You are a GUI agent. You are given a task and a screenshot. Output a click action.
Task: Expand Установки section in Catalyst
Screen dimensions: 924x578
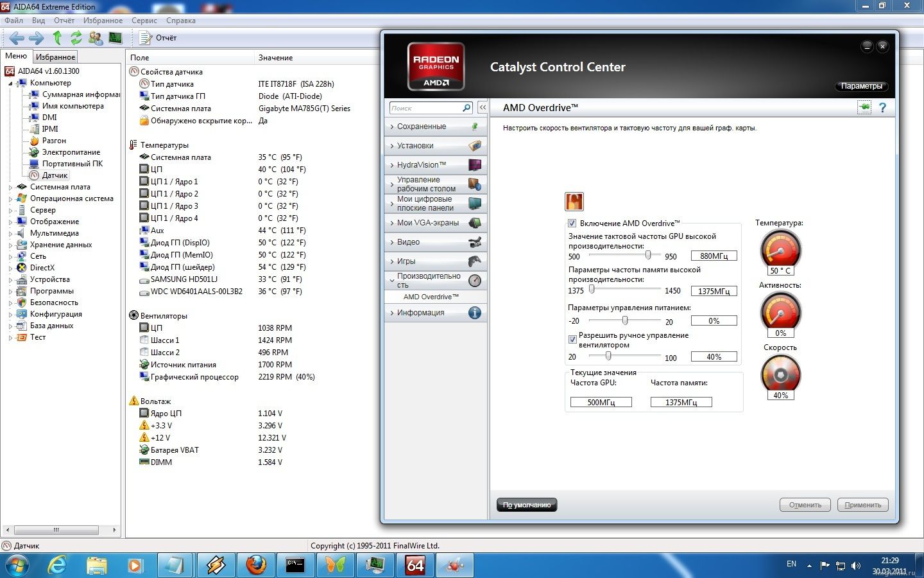coord(436,146)
